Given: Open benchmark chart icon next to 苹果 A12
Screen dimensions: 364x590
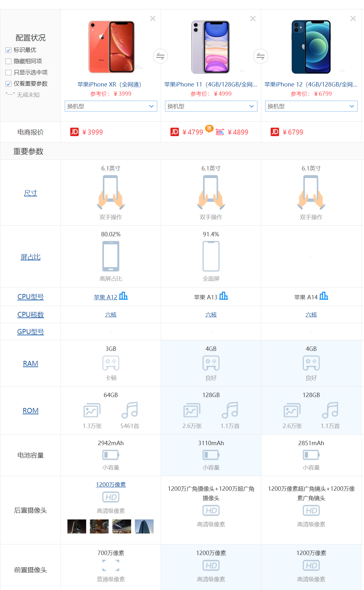Looking at the screenshot, I should click(123, 296).
